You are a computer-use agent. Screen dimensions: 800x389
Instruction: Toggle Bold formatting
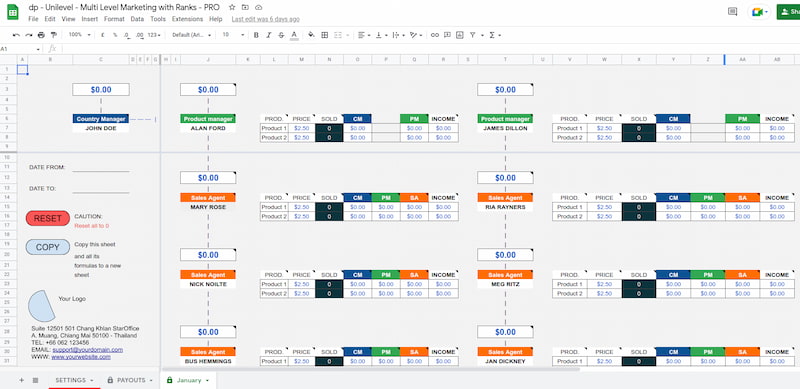click(256, 35)
